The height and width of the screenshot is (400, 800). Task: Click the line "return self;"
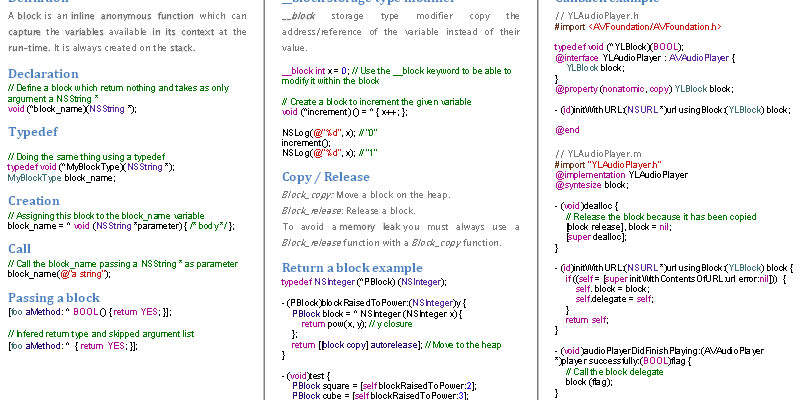(587, 320)
